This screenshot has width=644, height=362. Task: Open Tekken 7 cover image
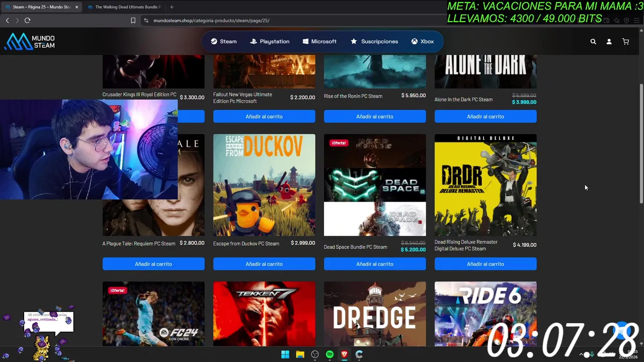[x=264, y=314]
